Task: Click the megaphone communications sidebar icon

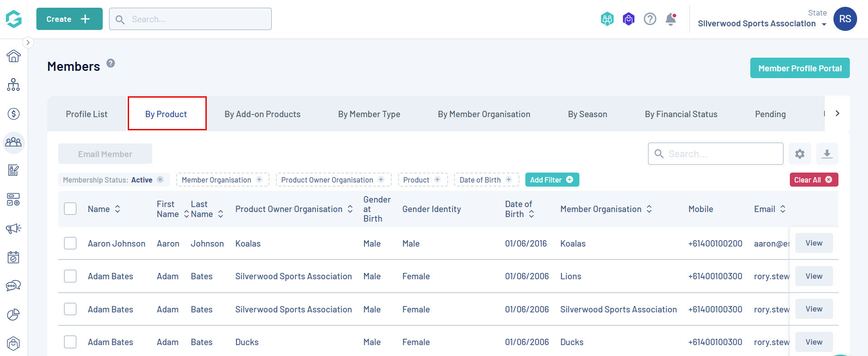Action: pos(14,228)
